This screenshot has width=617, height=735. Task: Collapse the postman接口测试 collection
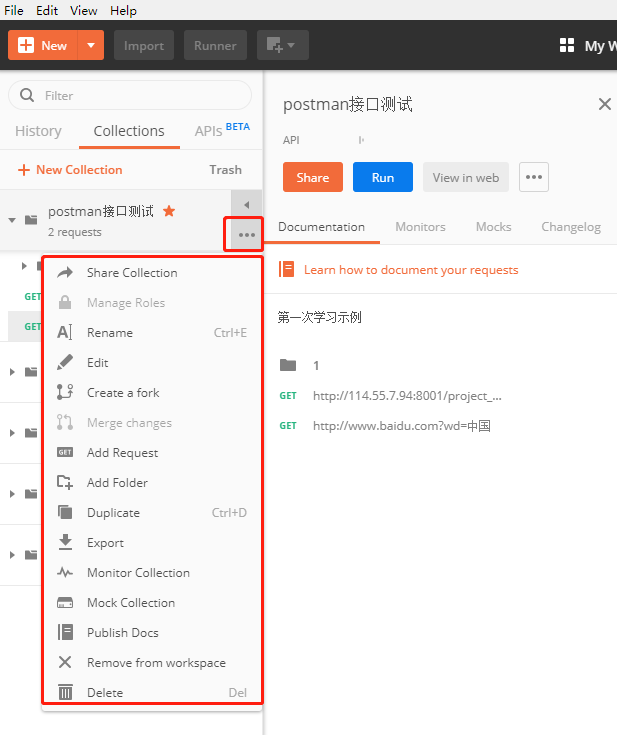click(12, 220)
